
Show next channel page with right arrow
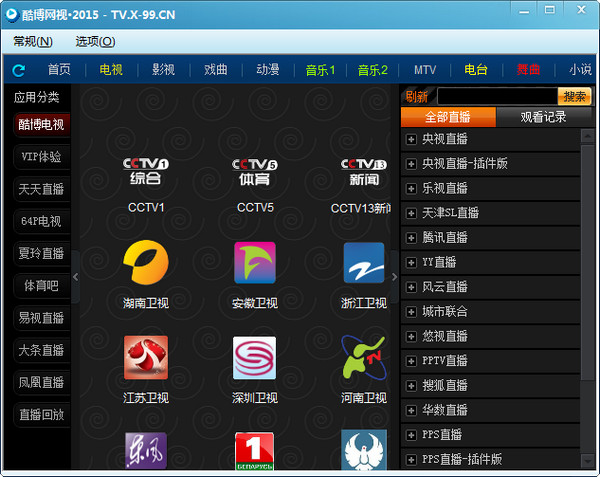pos(395,277)
